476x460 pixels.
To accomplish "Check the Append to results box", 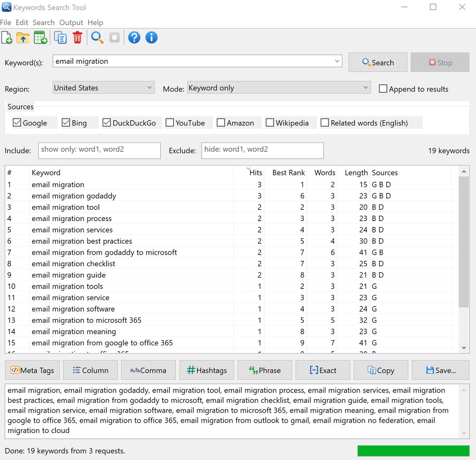I will click(x=383, y=89).
